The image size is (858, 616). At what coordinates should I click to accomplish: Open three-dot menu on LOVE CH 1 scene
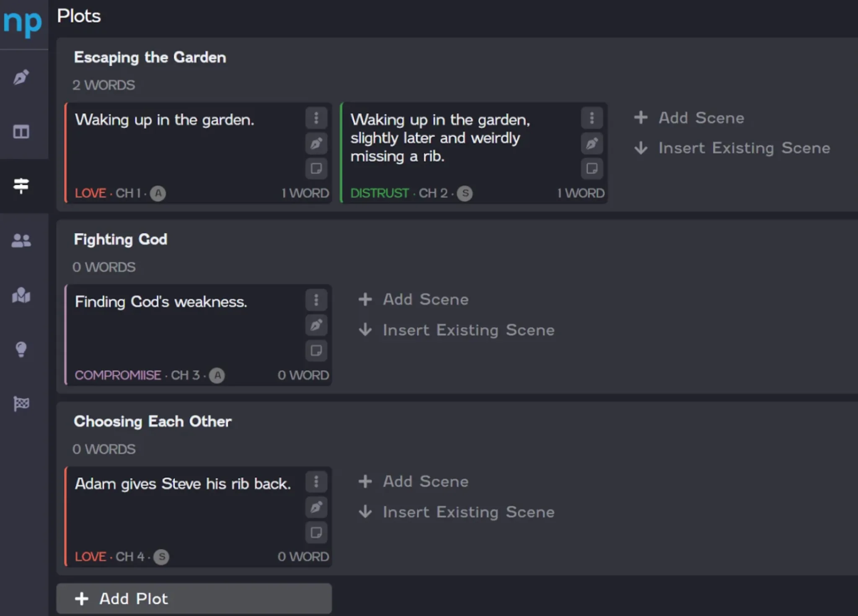(x=316, y=118)
